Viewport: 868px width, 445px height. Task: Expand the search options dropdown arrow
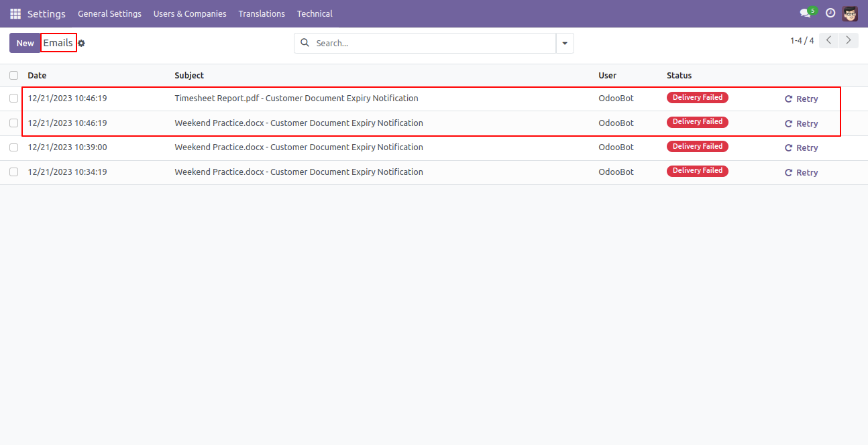[x=565, y=43]
